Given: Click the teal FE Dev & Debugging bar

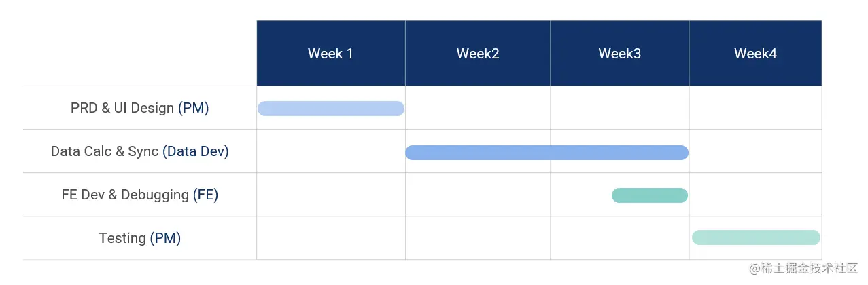Looking at the screenshot, I should 650,195.
